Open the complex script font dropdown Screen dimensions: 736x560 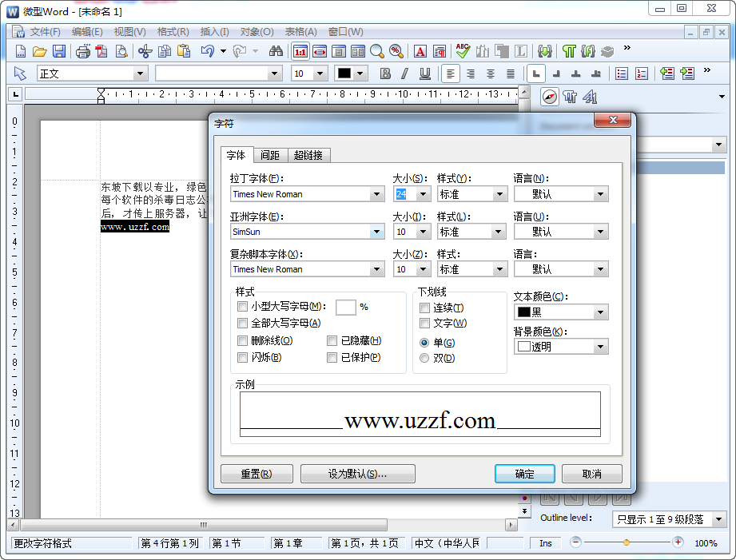point(376,269)
